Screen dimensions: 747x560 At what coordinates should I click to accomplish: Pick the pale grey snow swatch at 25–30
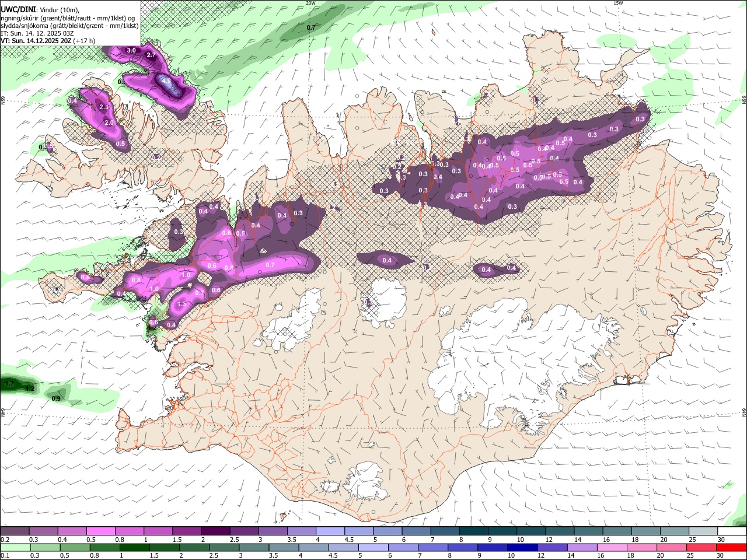[704, 531]
